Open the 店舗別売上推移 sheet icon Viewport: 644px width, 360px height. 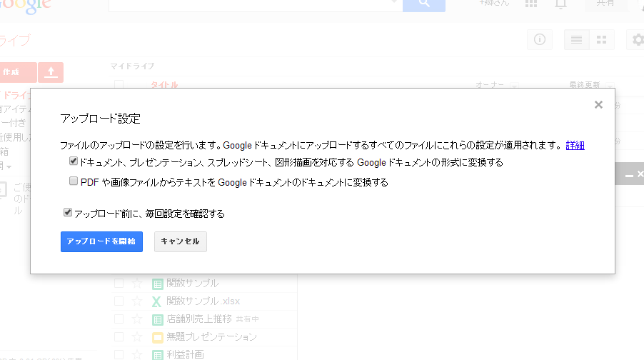(x=157, y=319)
